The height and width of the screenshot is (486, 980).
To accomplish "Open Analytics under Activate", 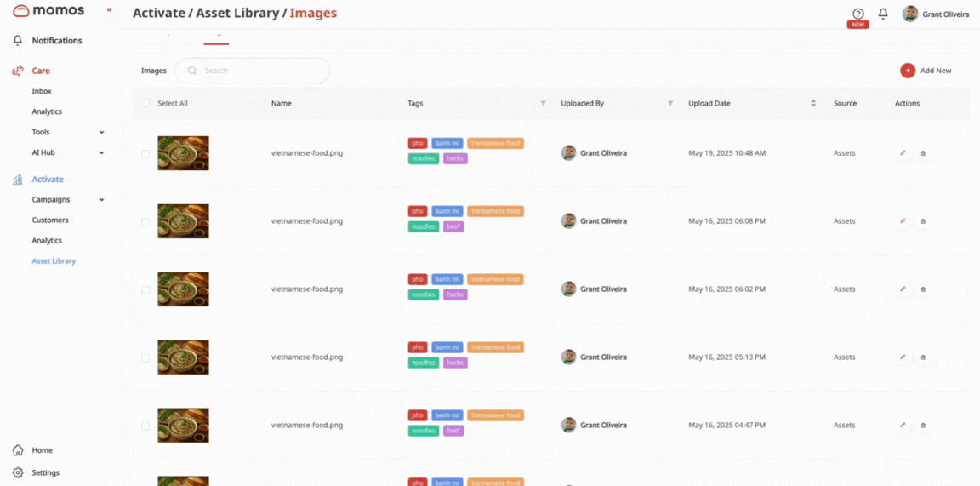I will pos(47,241).
